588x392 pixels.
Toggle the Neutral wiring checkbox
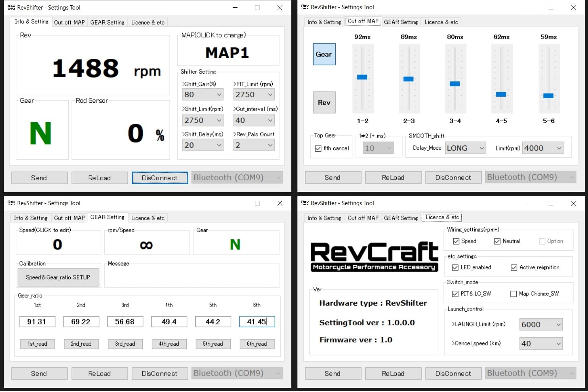point(497,241)
